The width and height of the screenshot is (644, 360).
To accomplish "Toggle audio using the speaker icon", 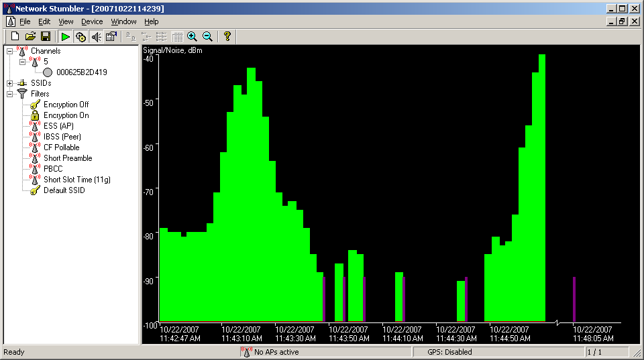I will click(96, 36).
